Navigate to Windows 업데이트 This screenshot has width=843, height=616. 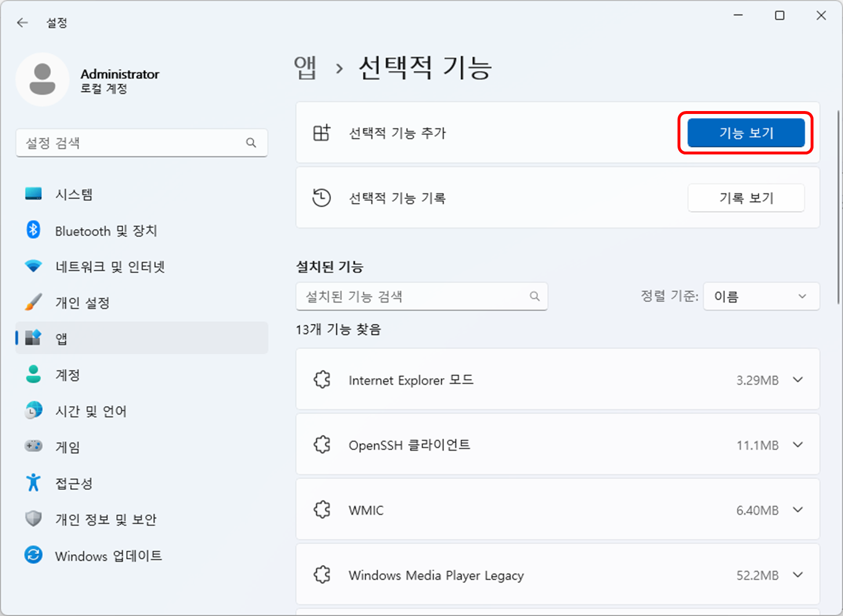point(142,555)
